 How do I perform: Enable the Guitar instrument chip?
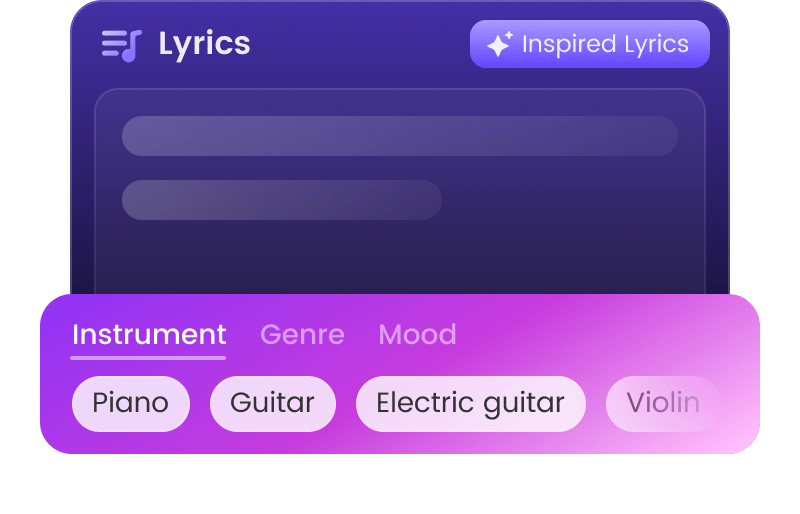click(x=272, y=403)
